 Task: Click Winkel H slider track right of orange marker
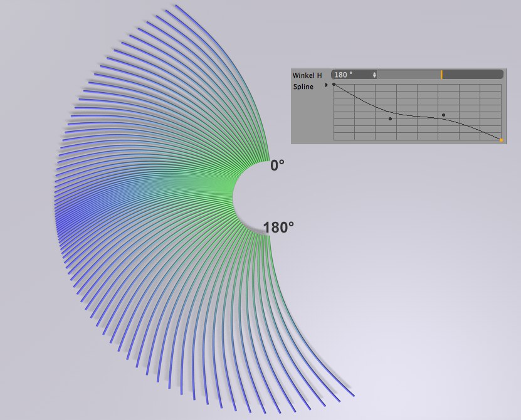coord(470,75)
